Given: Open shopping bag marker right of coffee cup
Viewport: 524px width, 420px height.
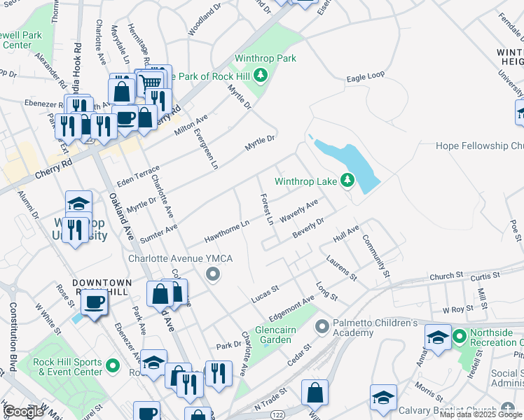Looking at the screenshot, I should pos(146,118).
